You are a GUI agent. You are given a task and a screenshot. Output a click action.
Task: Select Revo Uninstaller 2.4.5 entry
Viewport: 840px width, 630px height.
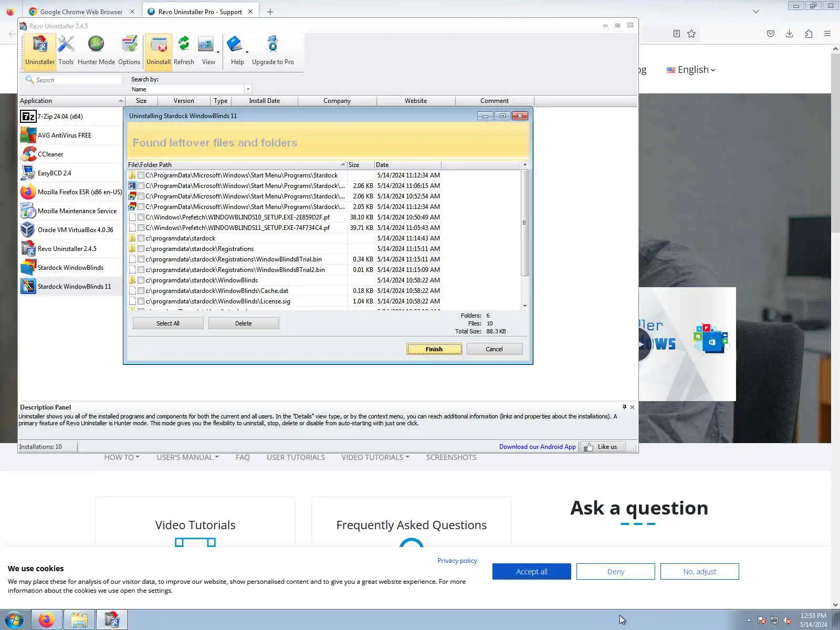click(x=70, y=249)
